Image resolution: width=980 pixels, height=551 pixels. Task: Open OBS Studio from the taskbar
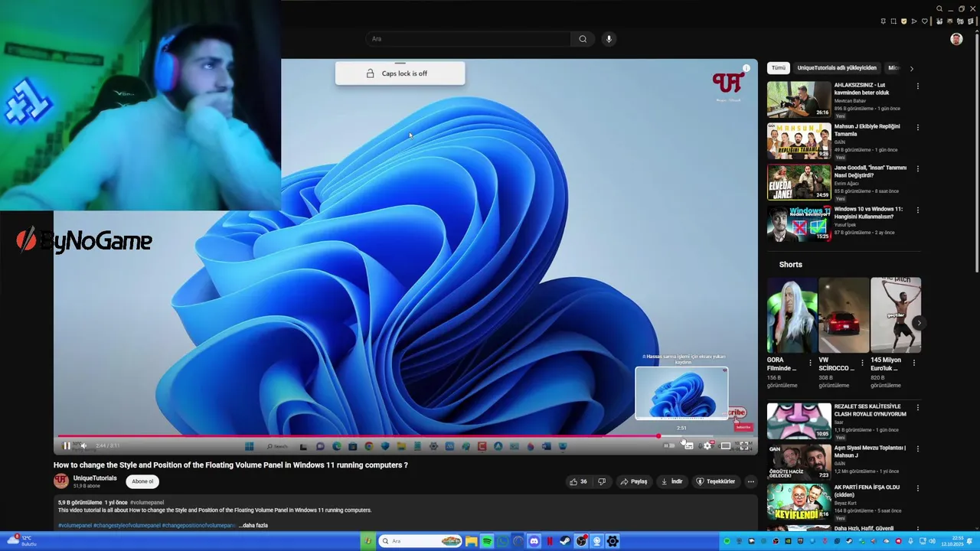[581, 541]
